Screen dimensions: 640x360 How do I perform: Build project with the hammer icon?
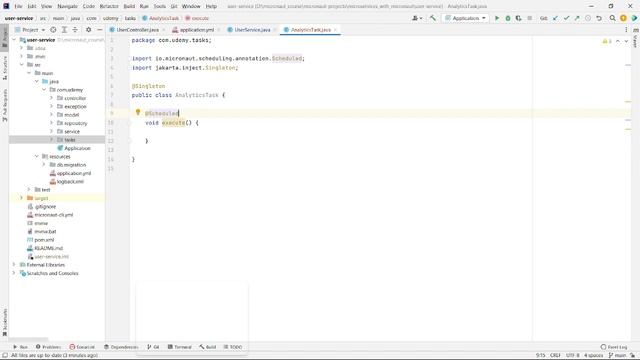pos(433,18)
